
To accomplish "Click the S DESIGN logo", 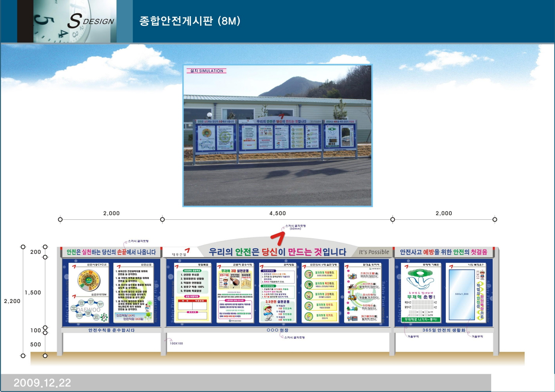I will (x=91, y=21).
